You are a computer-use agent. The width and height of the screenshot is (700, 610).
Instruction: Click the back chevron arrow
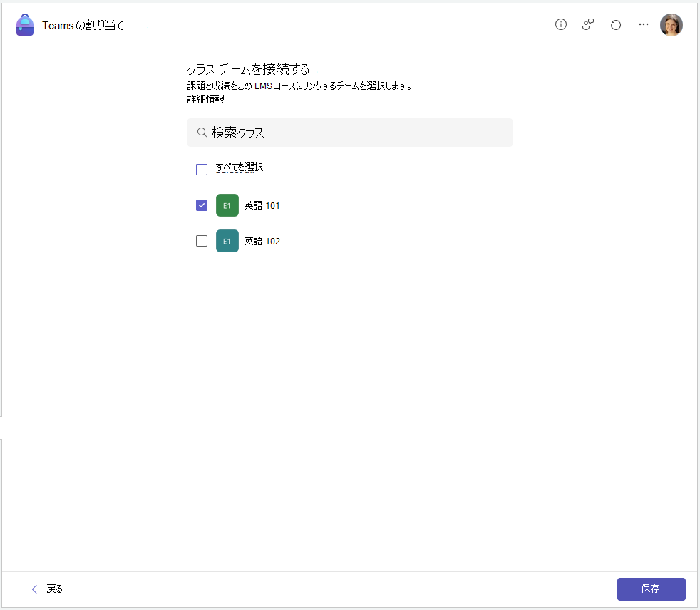[34, 589]
